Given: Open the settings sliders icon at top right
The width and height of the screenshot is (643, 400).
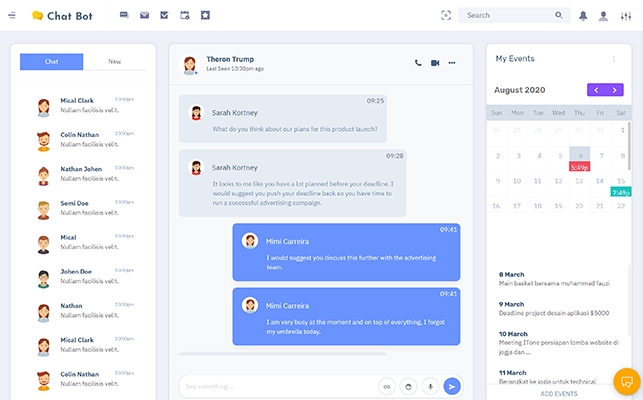Looking at the screenshot, I should coord(626,15).
